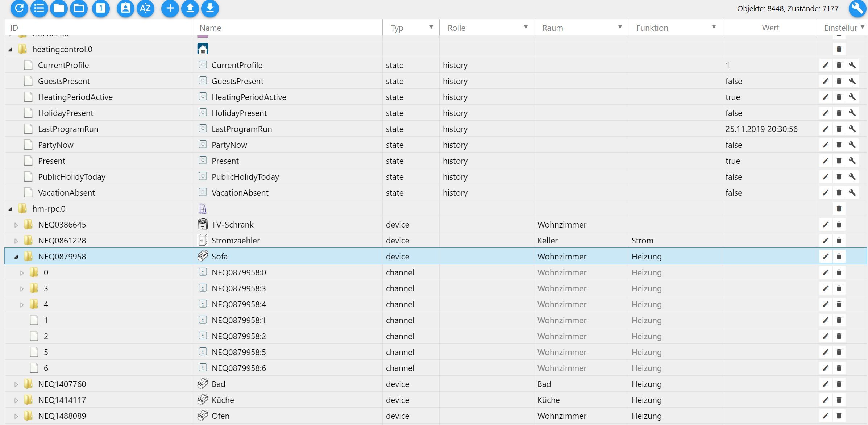Click the Name filter input field

[x=288, y=28]
